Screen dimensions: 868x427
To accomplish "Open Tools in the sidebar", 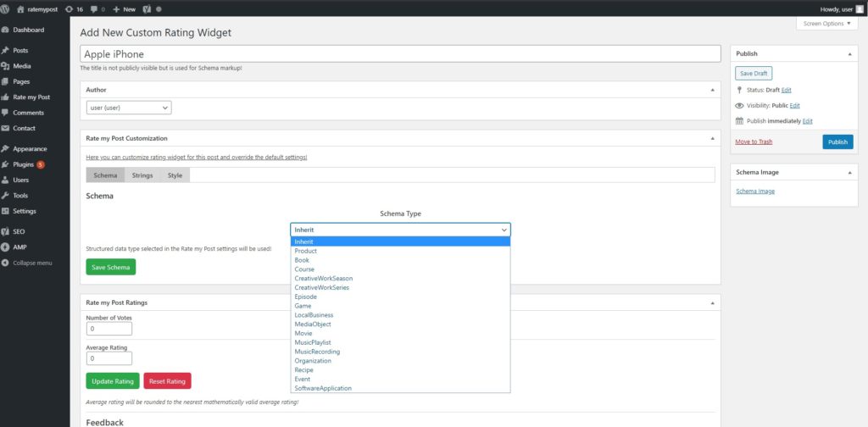I will coord(20,195).
